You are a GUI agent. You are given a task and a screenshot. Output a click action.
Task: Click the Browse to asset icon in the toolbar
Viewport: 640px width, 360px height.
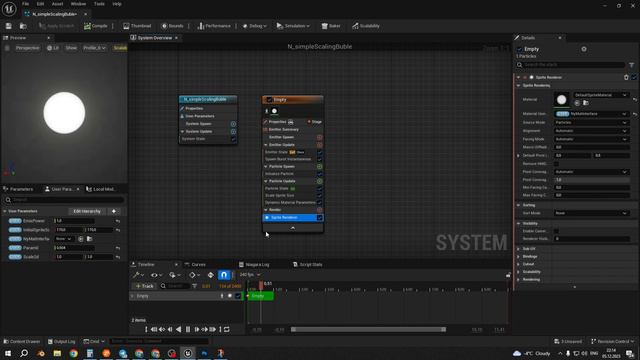tap(23, 26)
